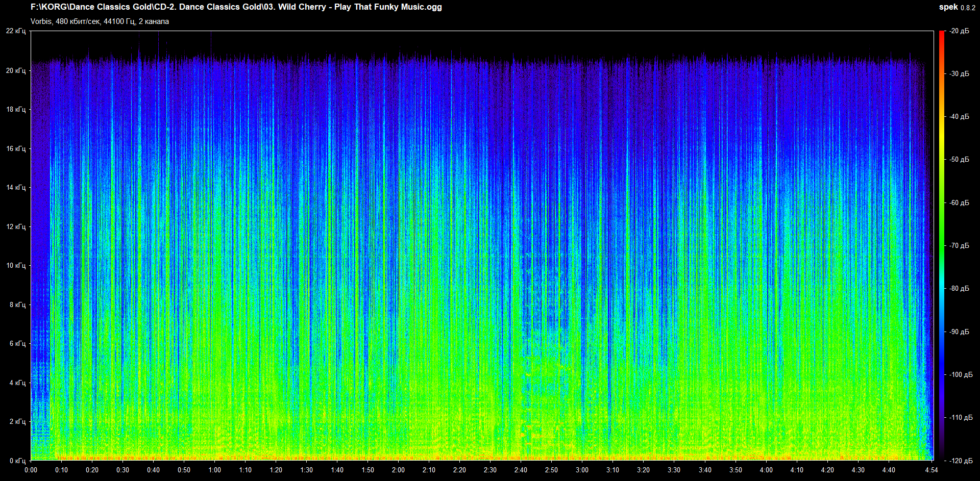Click the 0:00 start time label
The image size is (980, 481).
31,470
